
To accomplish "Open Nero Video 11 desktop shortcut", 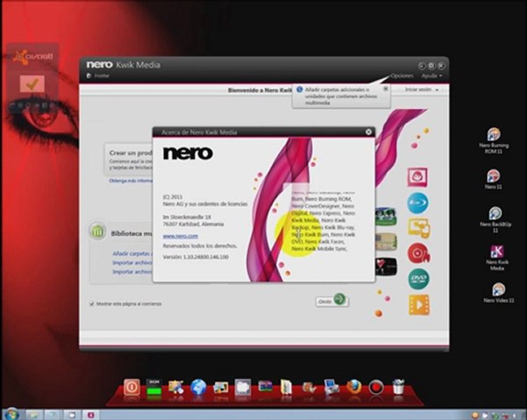I will (499, 293).
